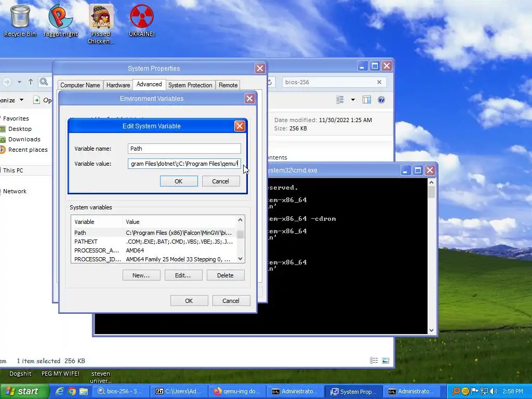This screenshot has width=532, height=399.
Task: Select the Pissed Chicken desktop icon
Action: (x=101, y=24)
